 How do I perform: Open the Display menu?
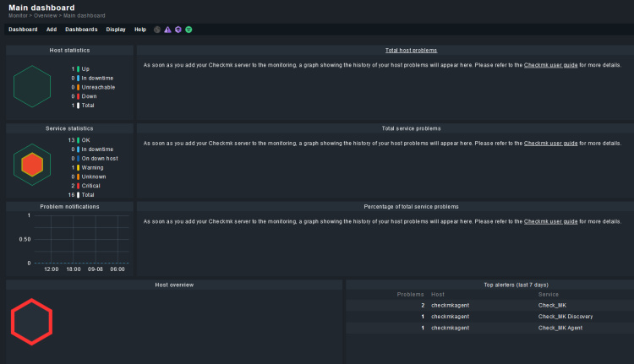(x=116, y=30)
